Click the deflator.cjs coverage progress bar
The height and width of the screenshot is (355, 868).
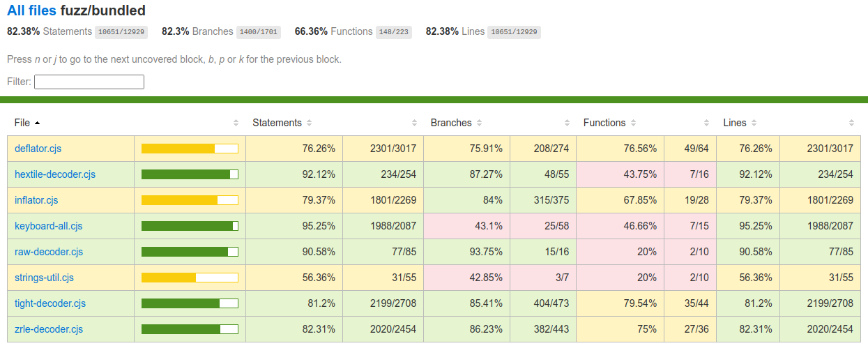click(x=190, y=149)
